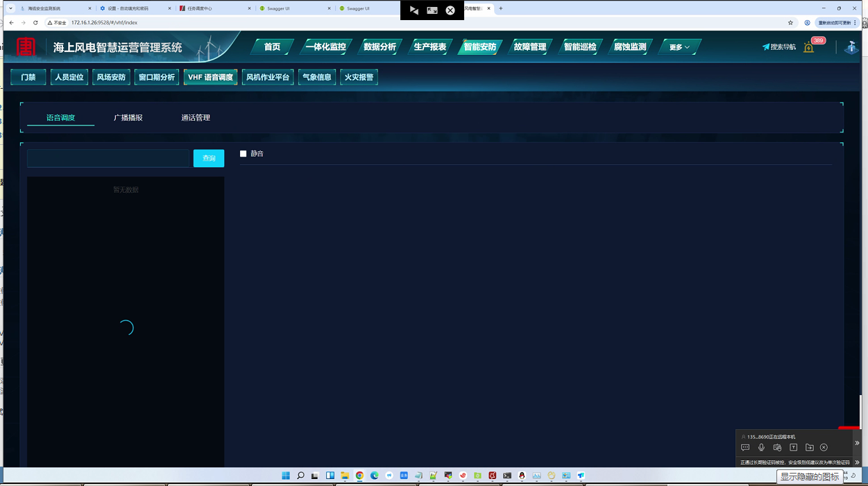The image size is (868, 486).
Task: Focus the search input field beside 查询
Action: (108, 159)
